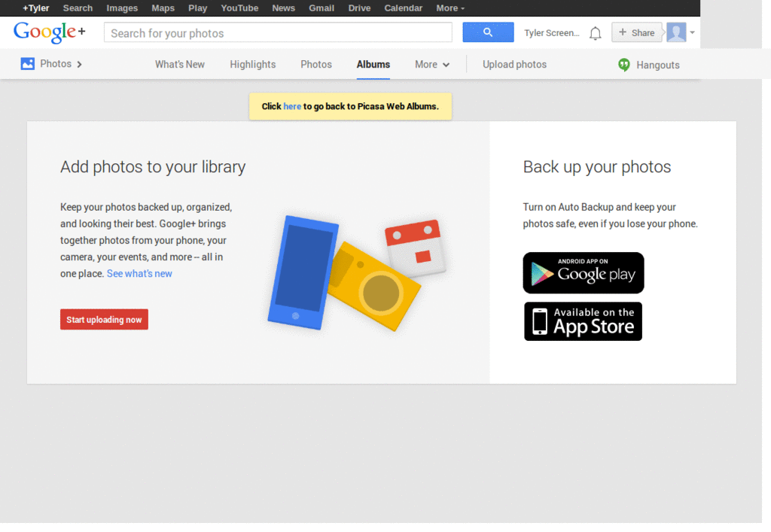Click the Start uploading now button
Screen dimensions: 771x532
click(104, 319)
